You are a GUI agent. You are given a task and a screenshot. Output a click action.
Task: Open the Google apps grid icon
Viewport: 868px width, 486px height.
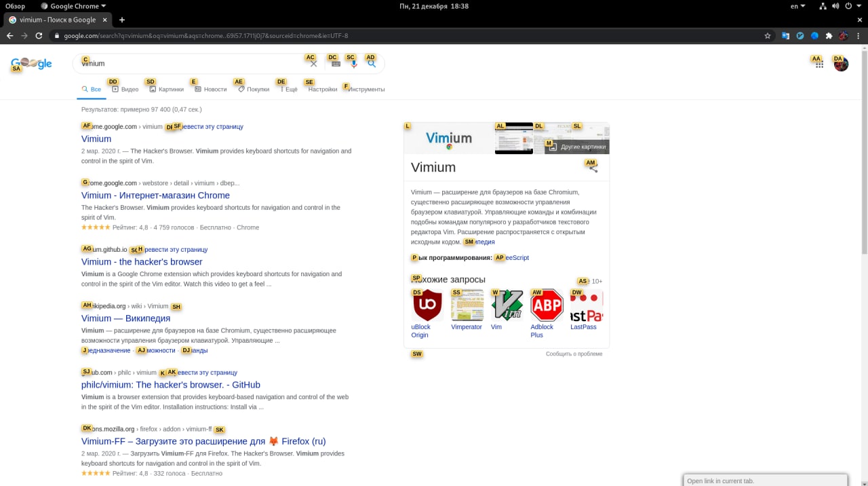[x=819, y=64]
